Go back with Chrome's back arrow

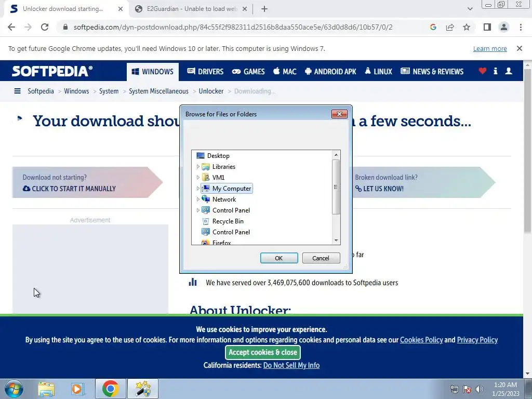point(11,27)
